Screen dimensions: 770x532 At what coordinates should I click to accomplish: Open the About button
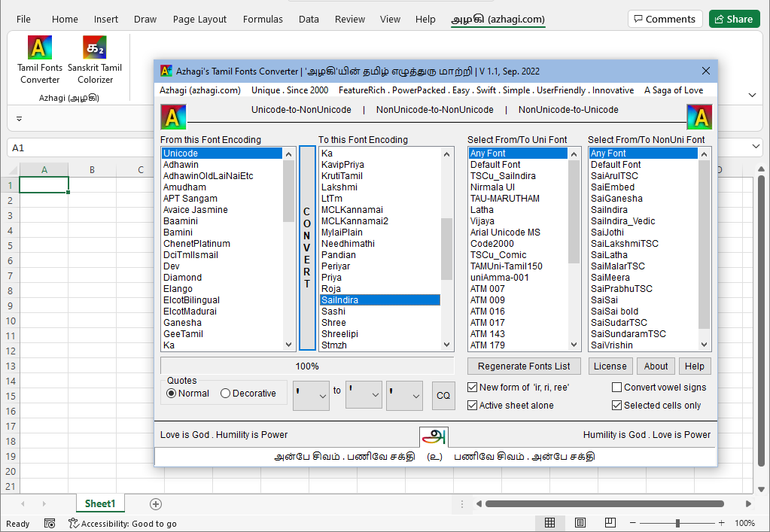tap(656, 366)
